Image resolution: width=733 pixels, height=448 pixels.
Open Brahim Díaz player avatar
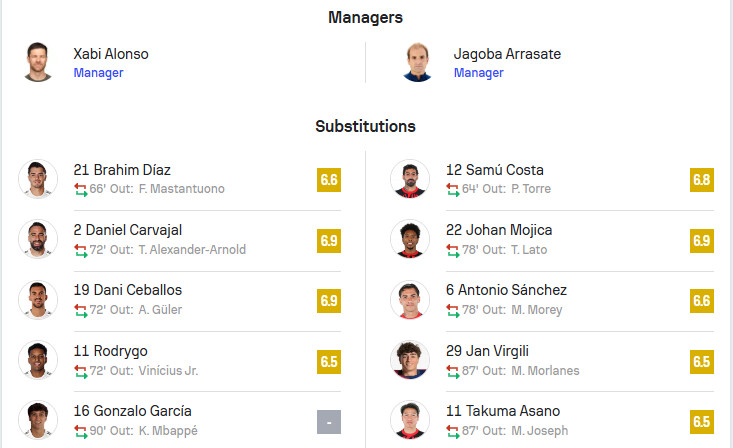click(38, 179)
